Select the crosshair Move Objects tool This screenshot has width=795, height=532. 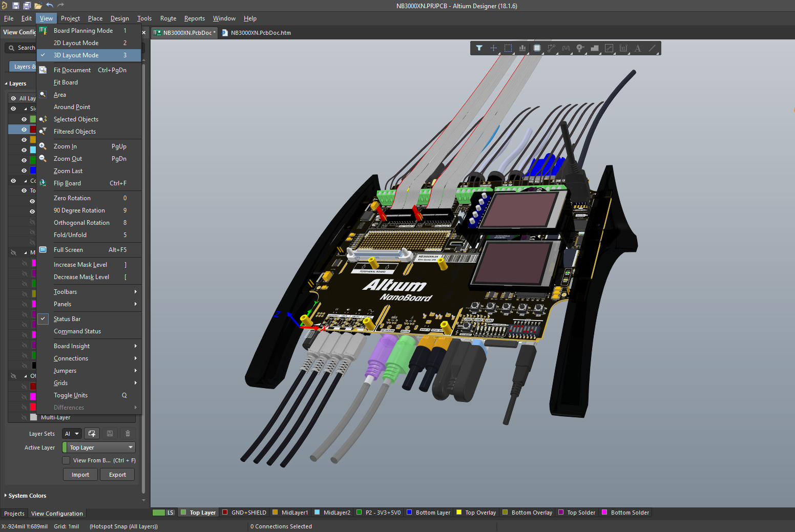click(x=493, y=48)
